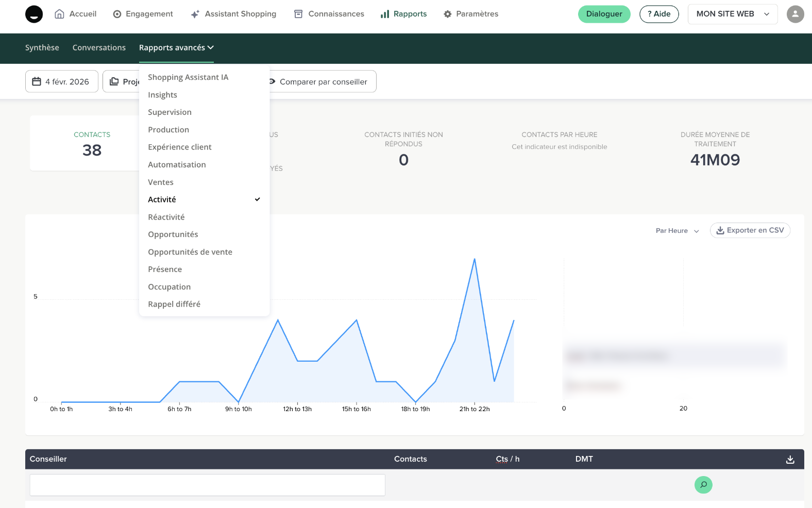Switch to the Conversations tab
812x508 pixels.
point(99,47)
